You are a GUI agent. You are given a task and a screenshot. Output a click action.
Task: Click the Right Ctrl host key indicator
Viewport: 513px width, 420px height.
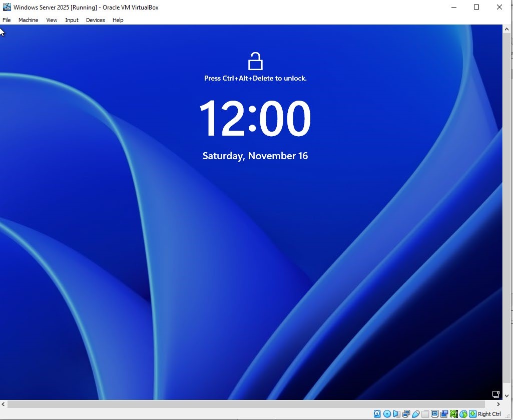coord(489,414)
